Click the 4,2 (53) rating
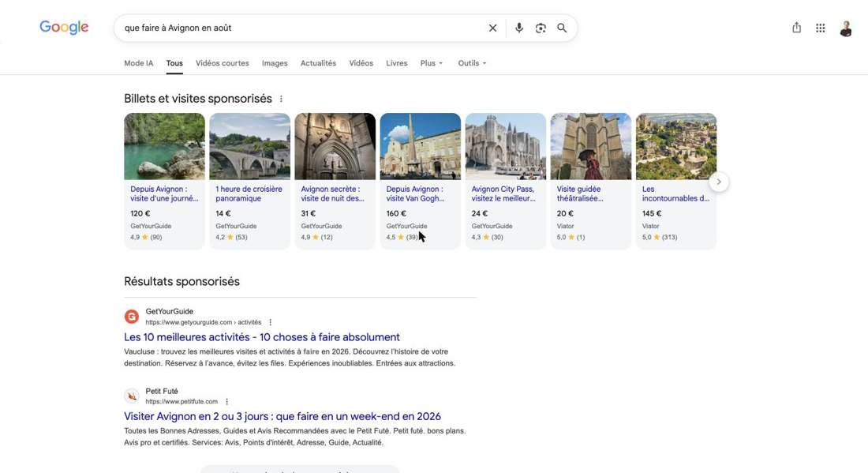This screenshot has height=473, width=868. pyautogui.click(x=231, y=237)
